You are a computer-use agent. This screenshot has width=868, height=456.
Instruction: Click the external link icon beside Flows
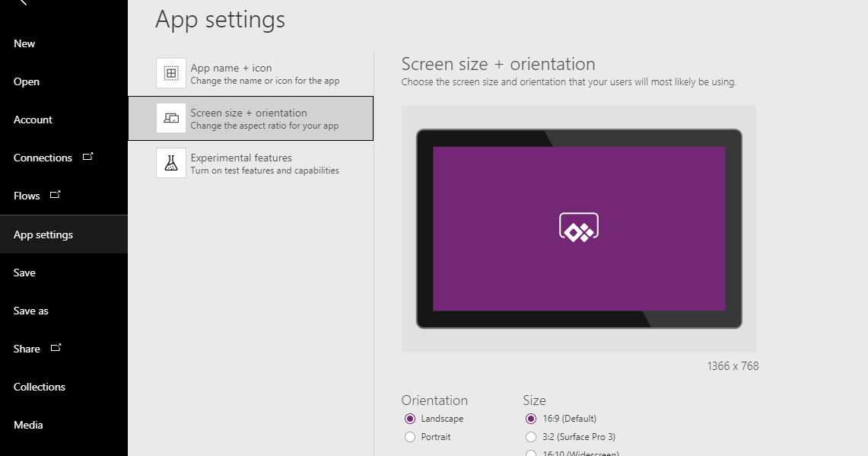point(56,193)
